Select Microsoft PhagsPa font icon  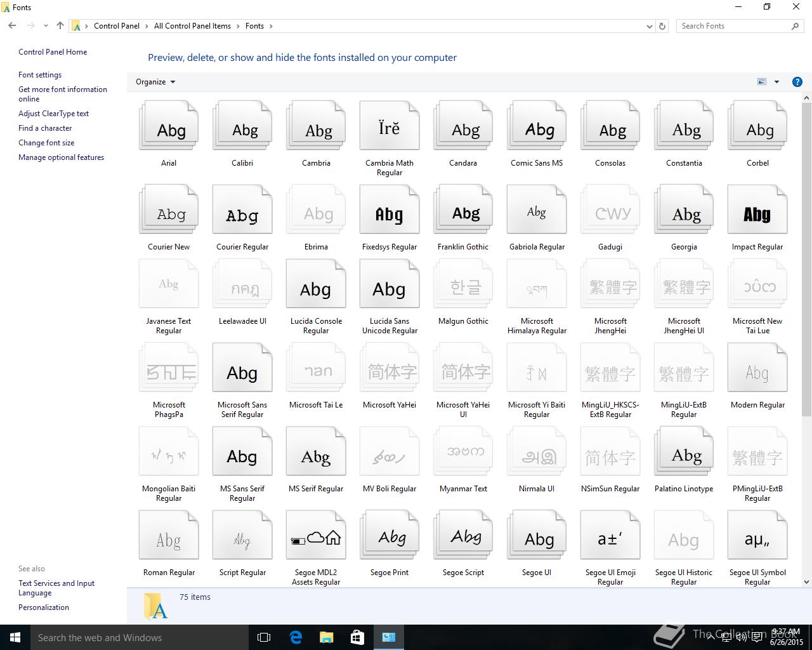pyautogui.click(x=169, y=368)
